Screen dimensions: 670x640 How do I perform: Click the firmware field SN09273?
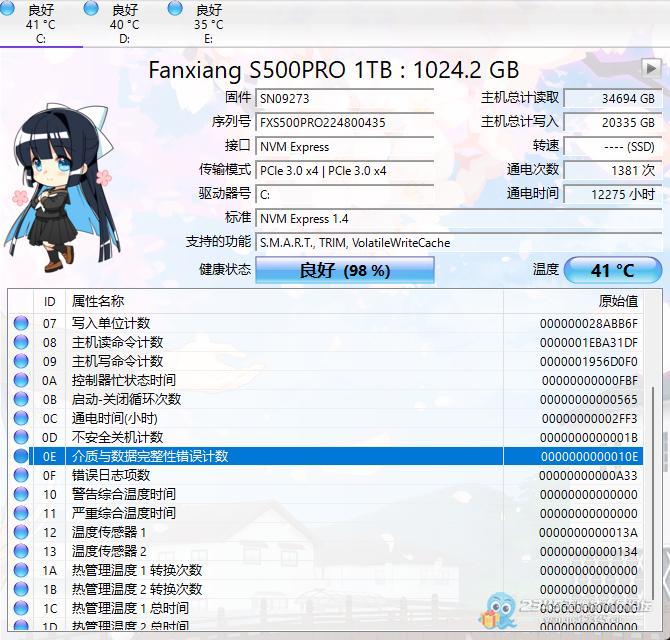click(345, 98)
